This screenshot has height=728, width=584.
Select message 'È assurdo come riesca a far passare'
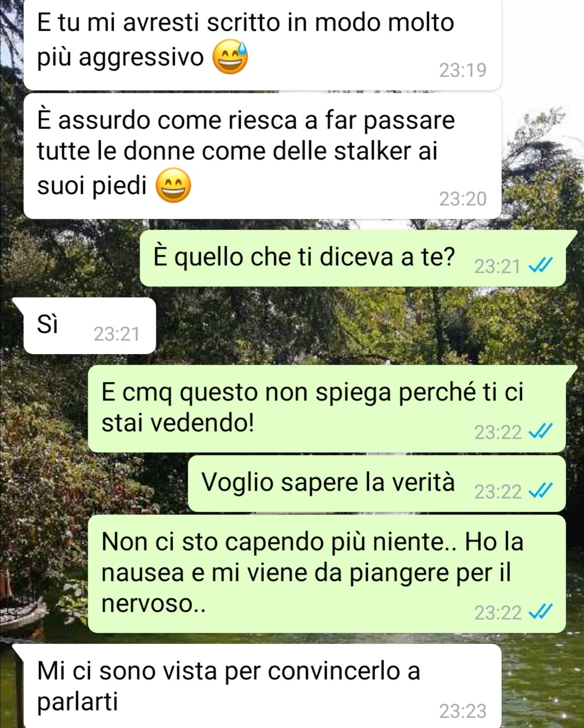[262, 156]
